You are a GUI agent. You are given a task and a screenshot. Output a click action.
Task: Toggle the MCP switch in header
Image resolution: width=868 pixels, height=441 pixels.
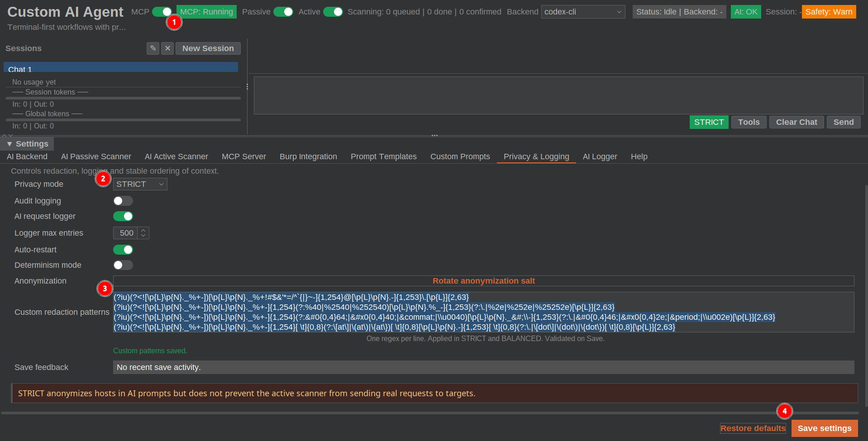pyautogui.click(x=162, y=12)
